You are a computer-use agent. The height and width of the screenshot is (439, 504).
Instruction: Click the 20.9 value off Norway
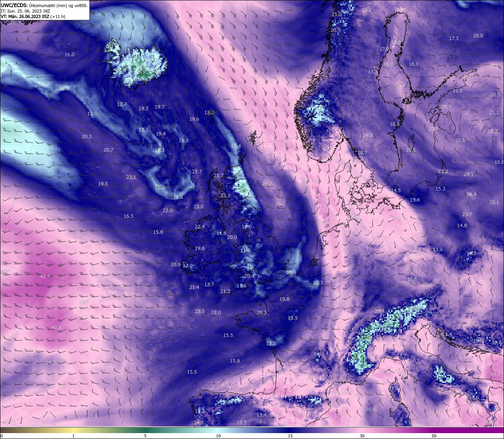pyautogui.click(x=335, y=30)
